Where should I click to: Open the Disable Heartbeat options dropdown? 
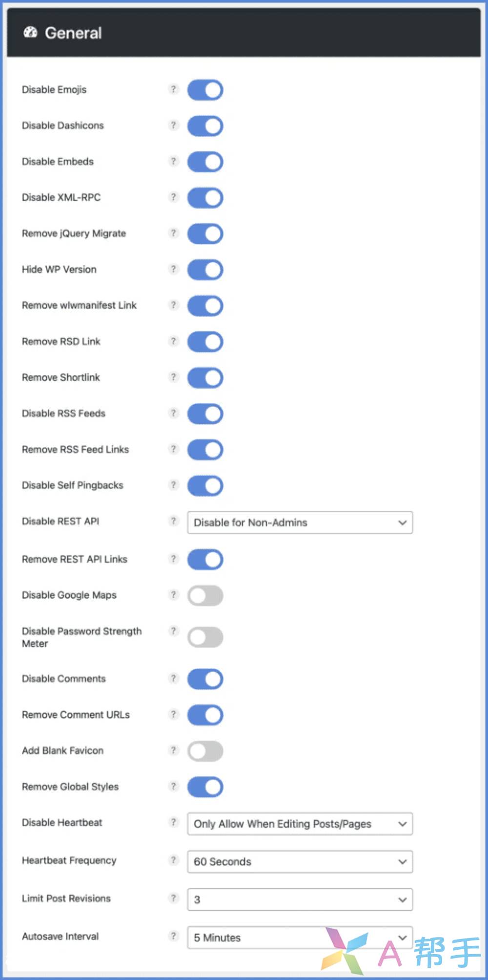pos(300,824)
